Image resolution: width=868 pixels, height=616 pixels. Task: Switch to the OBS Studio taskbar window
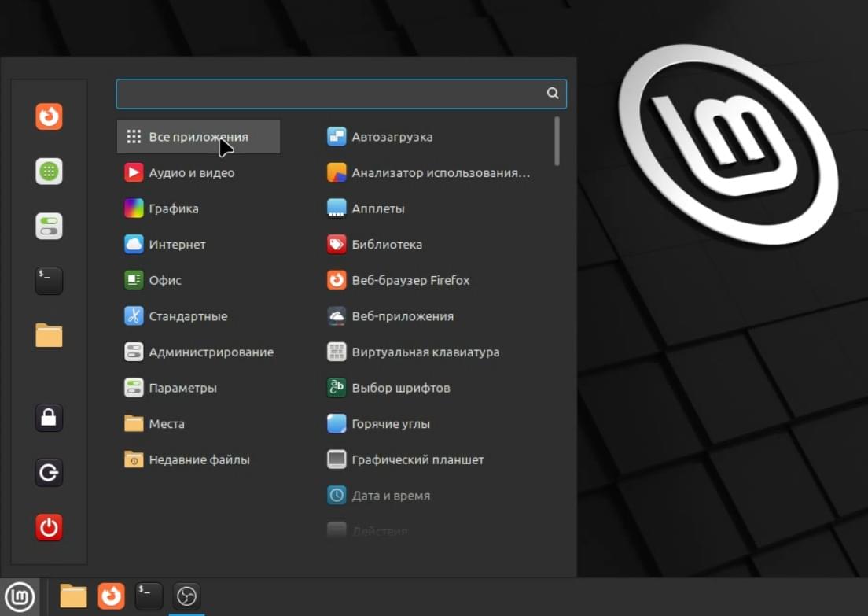186,596
